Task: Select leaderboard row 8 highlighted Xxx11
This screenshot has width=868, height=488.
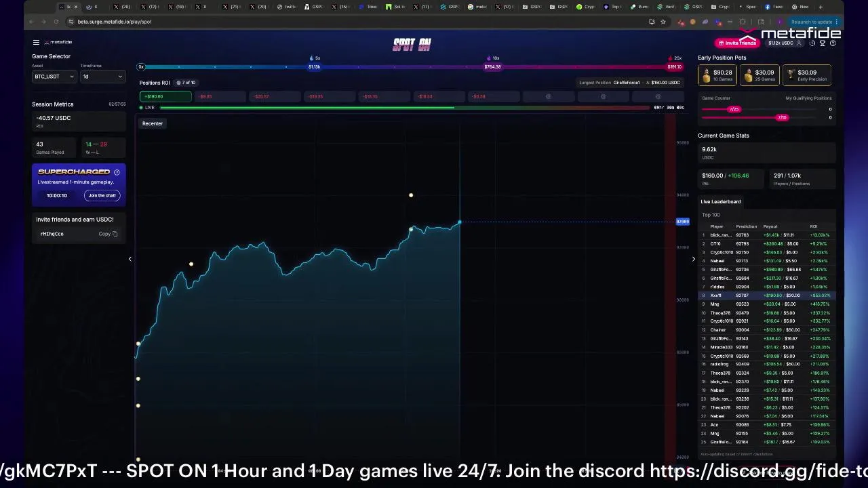Action: click(766, 296)
